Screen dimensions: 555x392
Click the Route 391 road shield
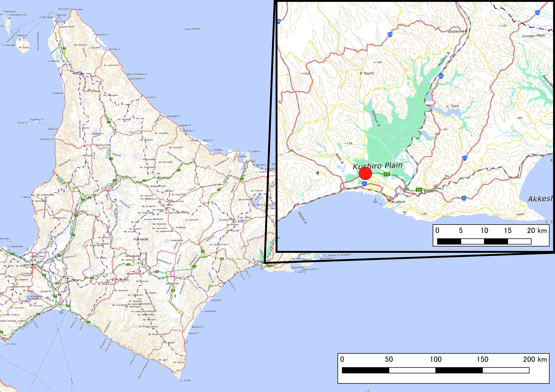click(x=440, y=76)
